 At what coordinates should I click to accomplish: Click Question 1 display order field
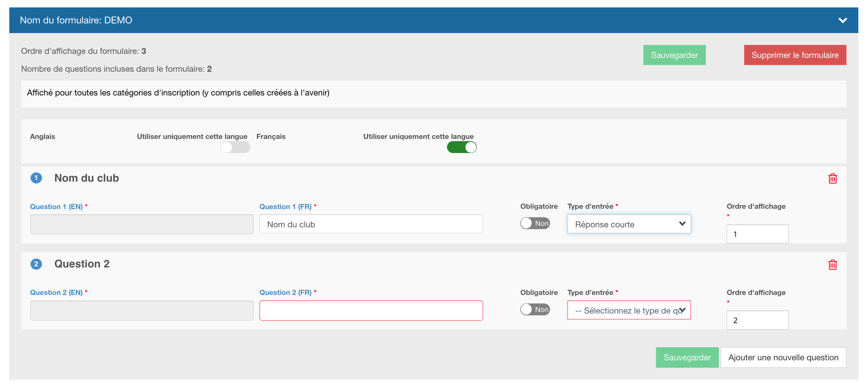[x=757, y=234]
